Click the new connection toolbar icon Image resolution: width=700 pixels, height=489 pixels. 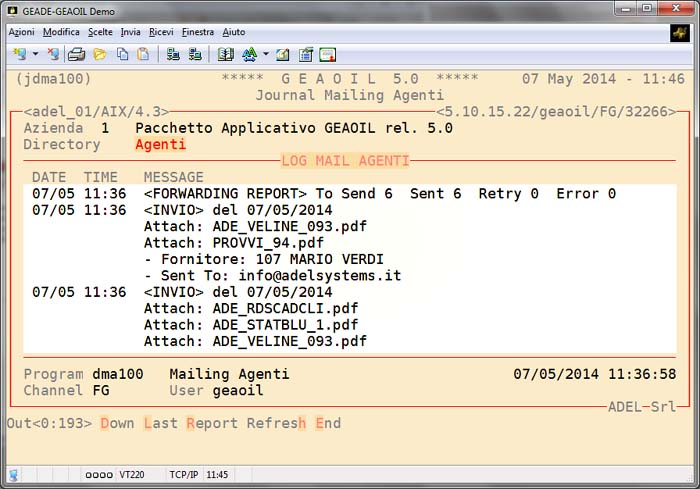19,54
